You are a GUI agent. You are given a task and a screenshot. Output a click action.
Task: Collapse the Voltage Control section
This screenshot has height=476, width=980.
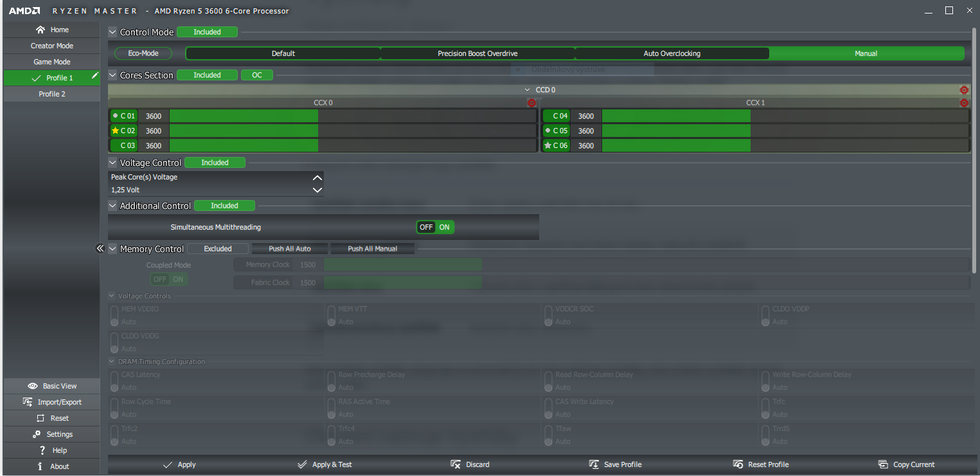click(x=112, y=163)
